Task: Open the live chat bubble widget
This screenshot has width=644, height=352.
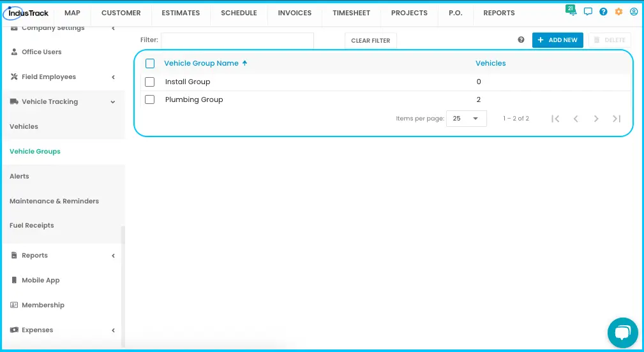Action: click(x=623, y=332)
